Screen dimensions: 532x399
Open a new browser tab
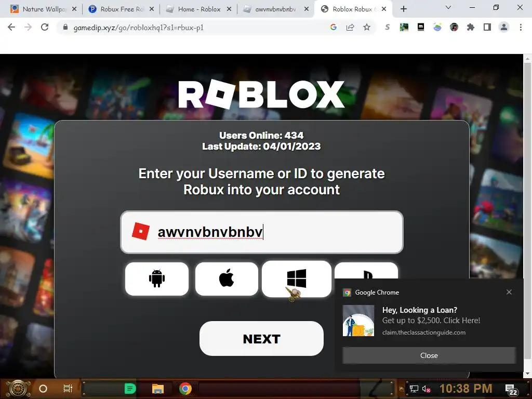coord(403,9)
